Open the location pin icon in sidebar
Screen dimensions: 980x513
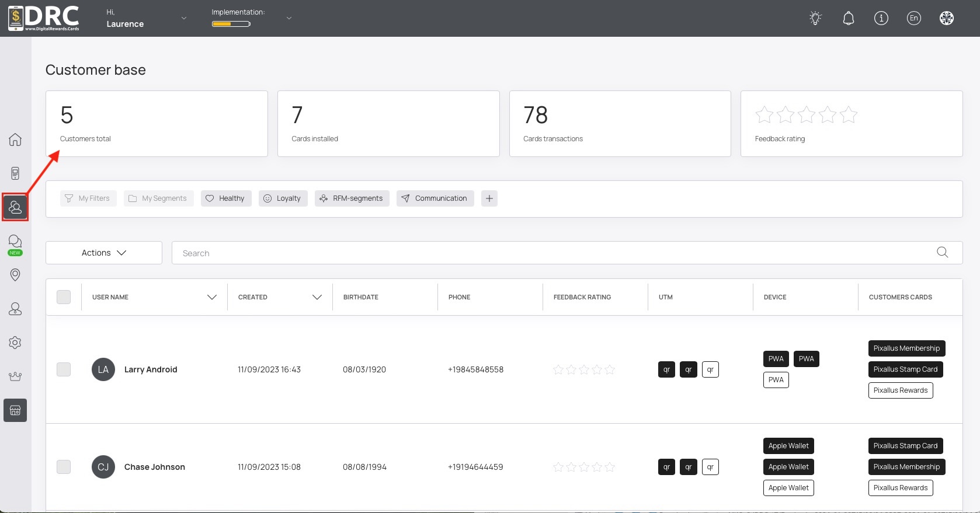[x=15, y=275]
